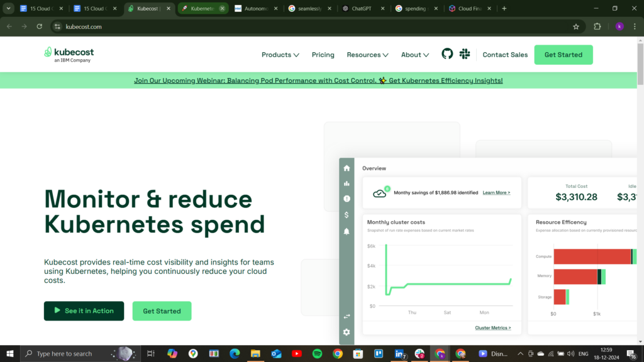Open Cluster Metrics link
The height and width of the screenshot is (362, 644).
493,327
